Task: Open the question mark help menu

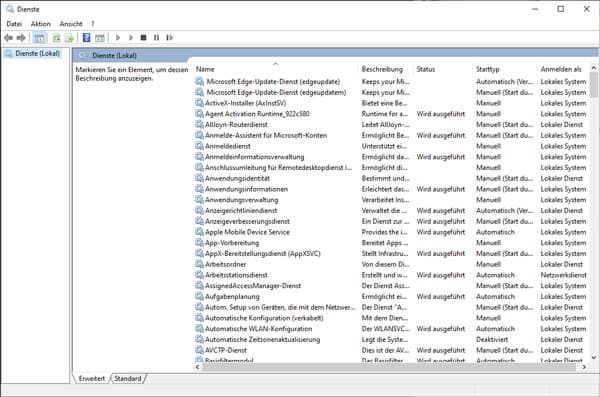Action: (x=93, y=24)
